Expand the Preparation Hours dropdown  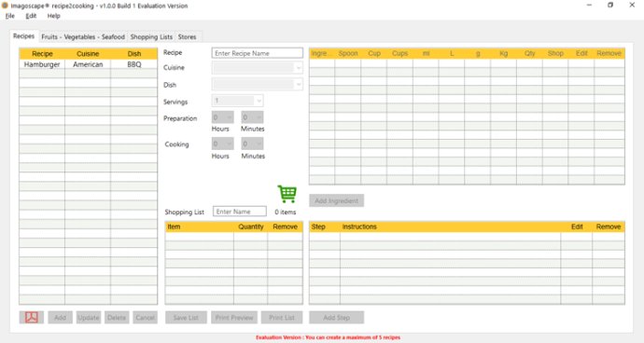223,117
